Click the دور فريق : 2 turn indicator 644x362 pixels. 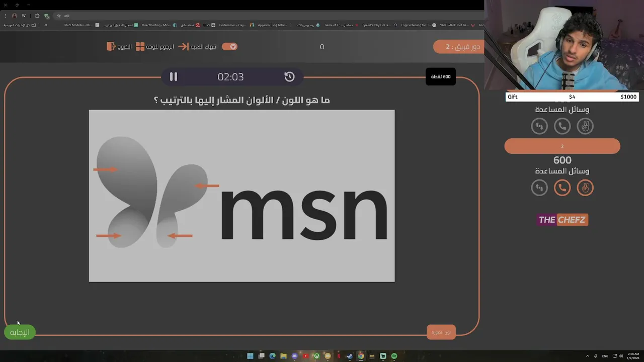[458, 47]
